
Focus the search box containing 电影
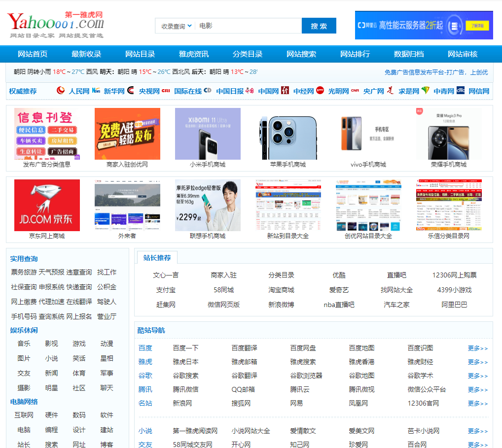point(248,26)
